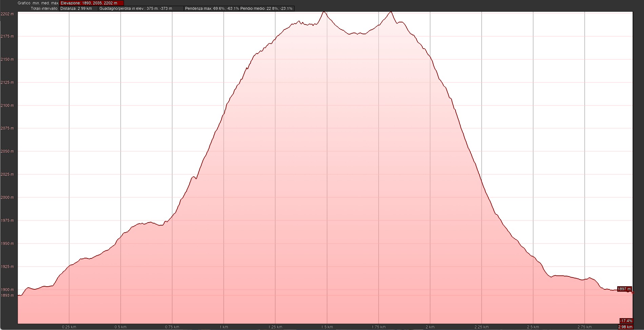644x330 pixels.
Task: Click the 1.5 km distance axis label
Action: (x=327, y=327)
